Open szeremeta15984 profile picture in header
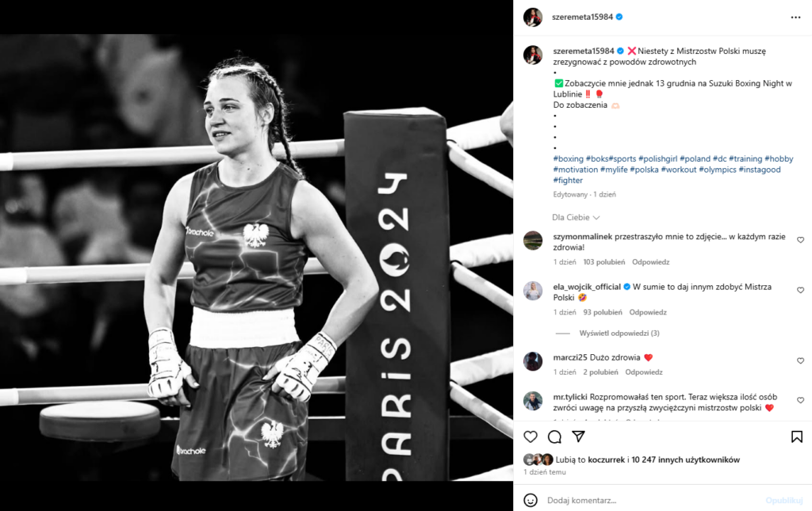This screenshot has width=812, height=511. [x=533, y=17]
